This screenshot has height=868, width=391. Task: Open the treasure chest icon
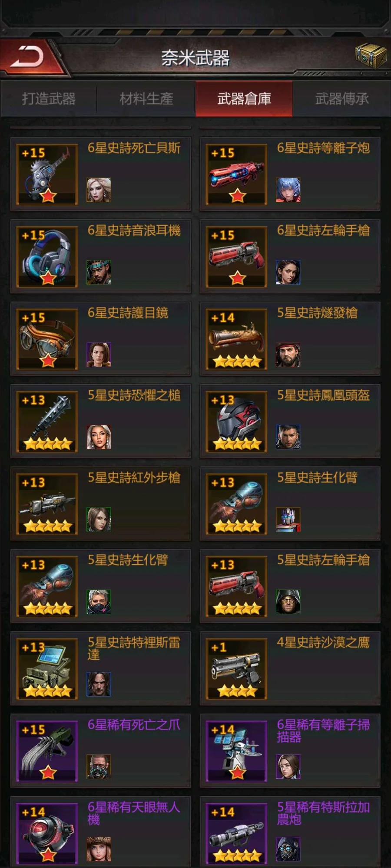click(x=371, y=56)
